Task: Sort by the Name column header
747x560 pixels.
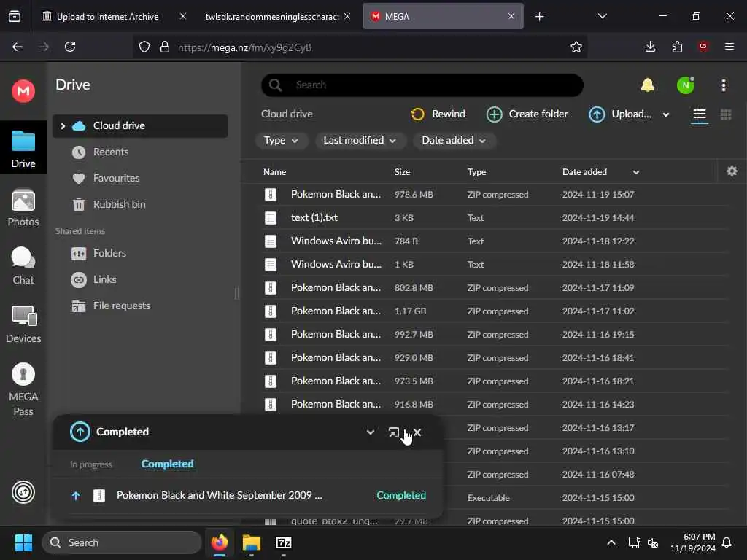Action: coord(274,172)
